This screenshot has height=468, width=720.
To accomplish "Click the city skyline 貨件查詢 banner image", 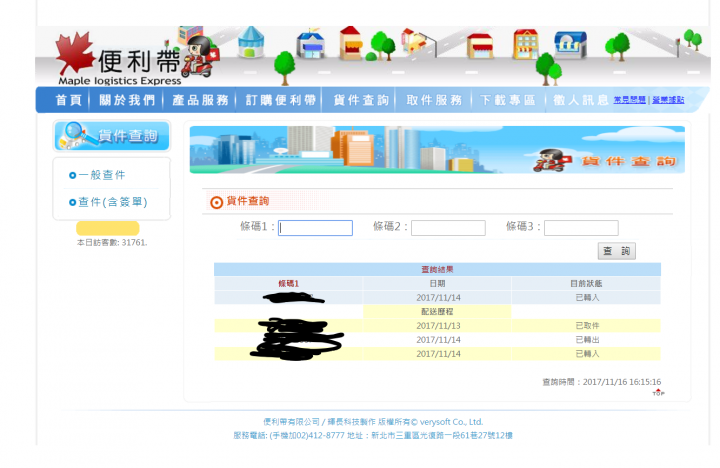I will point(437,150).
